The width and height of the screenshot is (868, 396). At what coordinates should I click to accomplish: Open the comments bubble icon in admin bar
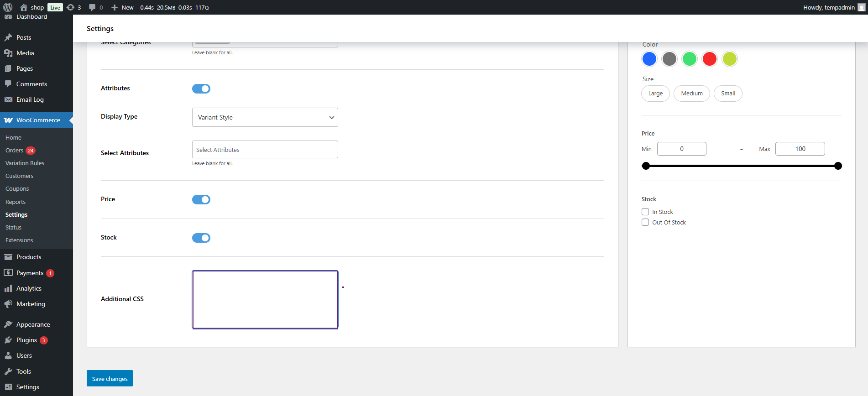(x=92, y=7)
